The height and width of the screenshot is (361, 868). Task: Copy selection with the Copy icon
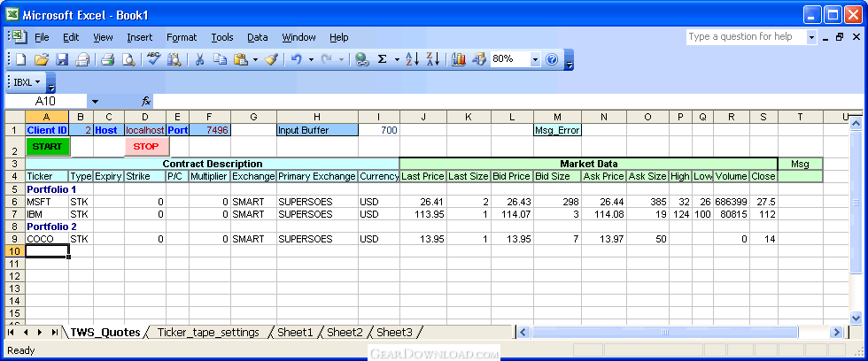point(221,59)
